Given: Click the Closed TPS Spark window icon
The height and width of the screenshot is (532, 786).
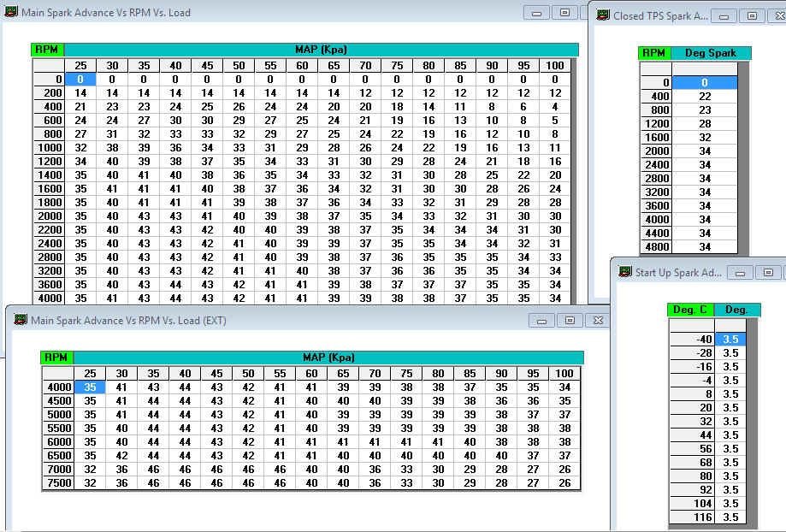Looking at the screenshot, I should pyautogui.click(x=603, y=15).
